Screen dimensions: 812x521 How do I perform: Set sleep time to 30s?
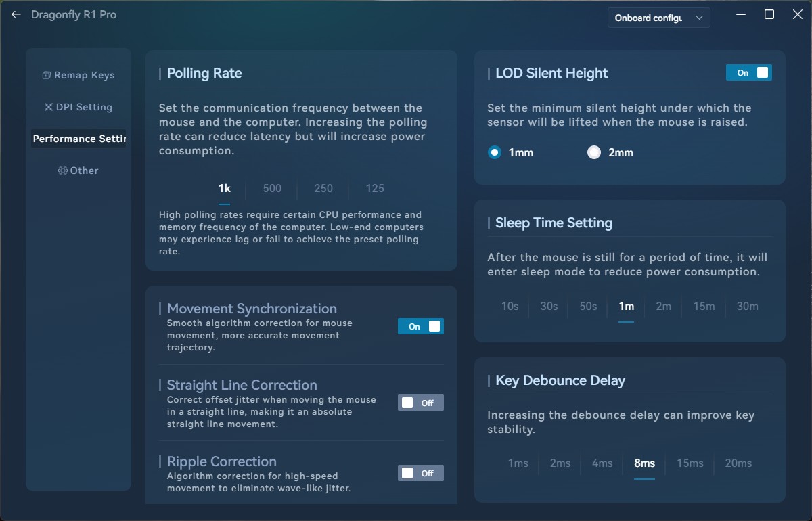pos(549,306)
